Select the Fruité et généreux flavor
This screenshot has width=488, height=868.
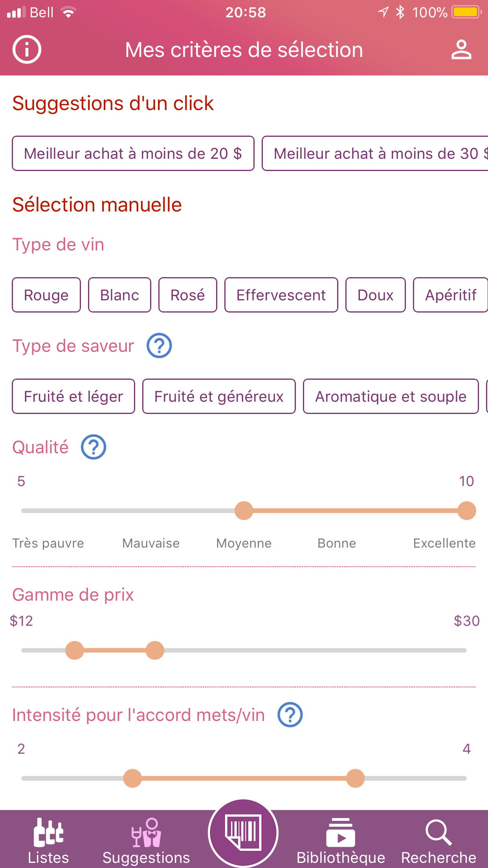219,396
